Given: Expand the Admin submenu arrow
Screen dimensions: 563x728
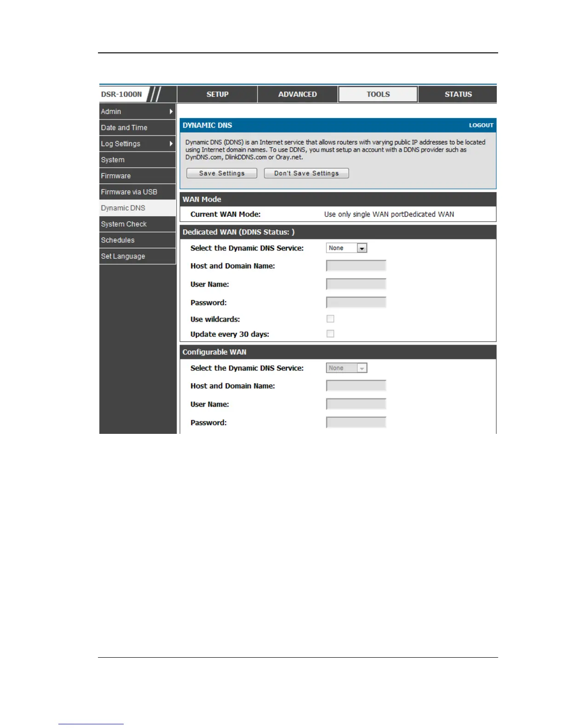Looking at the screenshot, I should point(171,112).
